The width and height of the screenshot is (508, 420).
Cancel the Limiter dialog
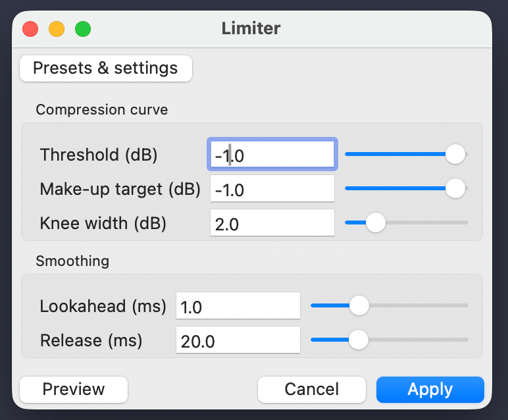(x=311, y=389)
